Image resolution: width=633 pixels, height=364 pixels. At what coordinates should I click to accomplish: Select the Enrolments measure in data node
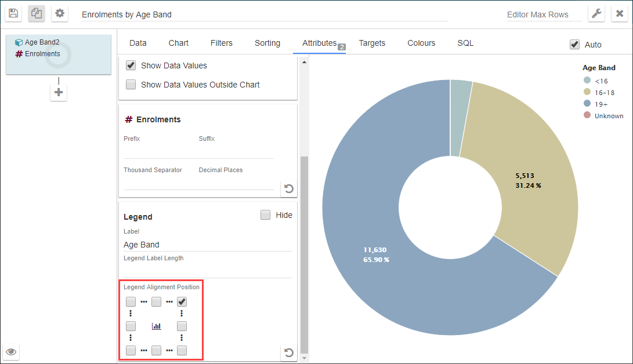point(42,54)
